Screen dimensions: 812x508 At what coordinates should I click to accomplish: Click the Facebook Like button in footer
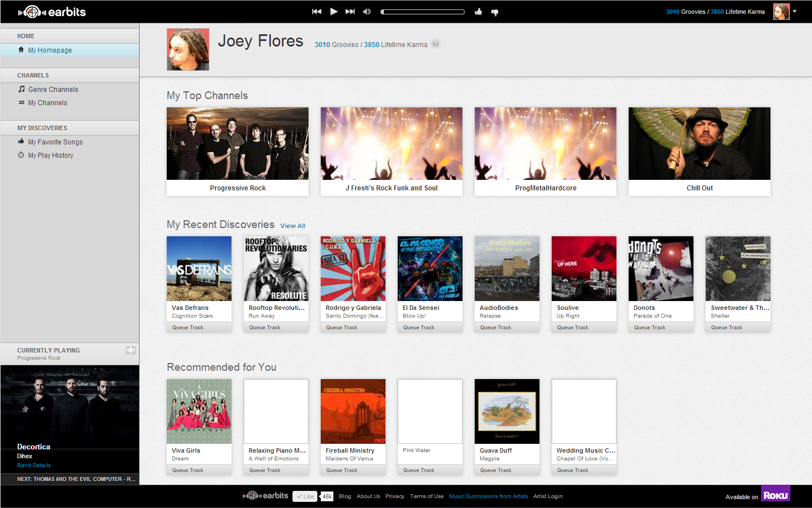click(305, 496)
